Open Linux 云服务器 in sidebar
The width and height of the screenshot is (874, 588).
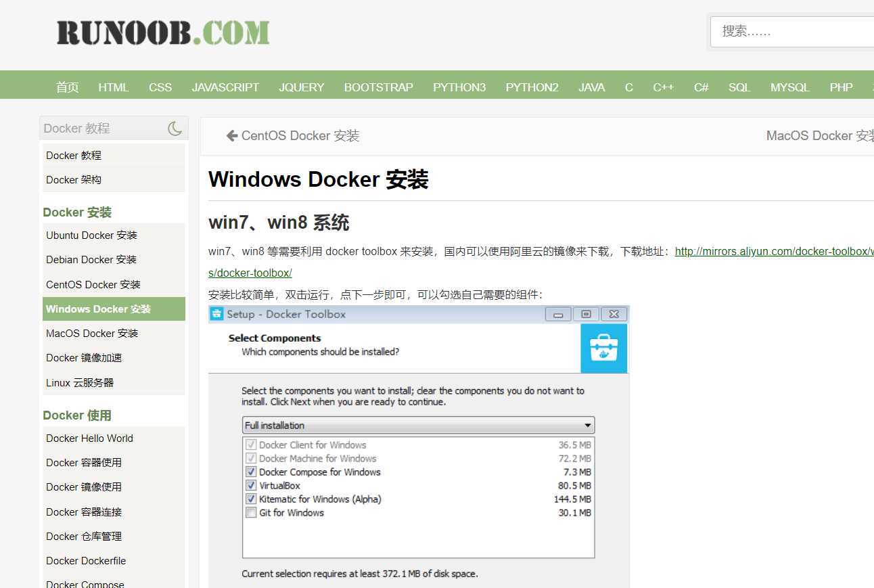114,382
